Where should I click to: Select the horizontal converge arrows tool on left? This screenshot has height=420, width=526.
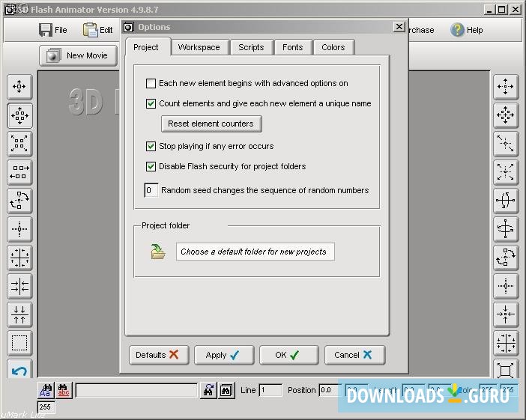click(19, 286)
